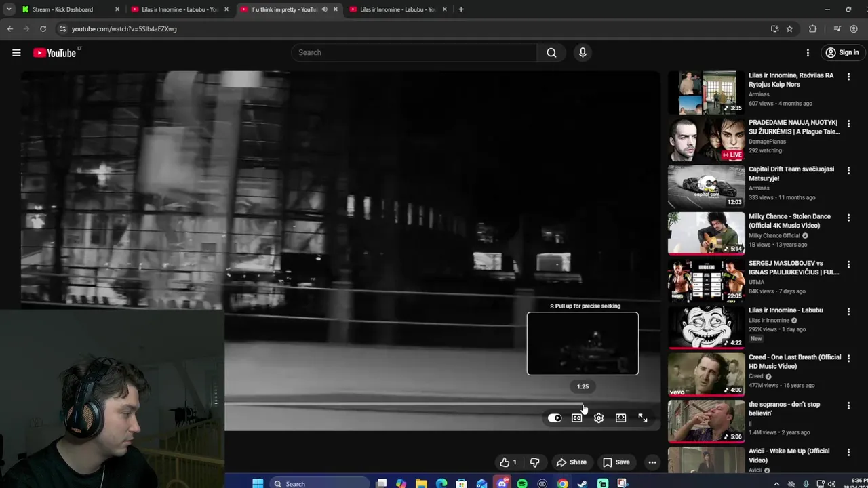Show hidden system tray icons
The image size is (868, 488).
[x=776, y=483]
